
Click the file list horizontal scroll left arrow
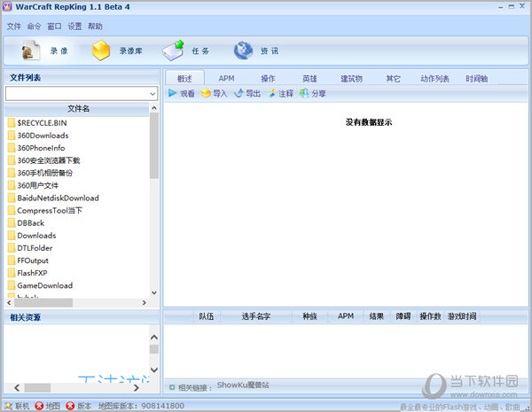coord(9,302)
